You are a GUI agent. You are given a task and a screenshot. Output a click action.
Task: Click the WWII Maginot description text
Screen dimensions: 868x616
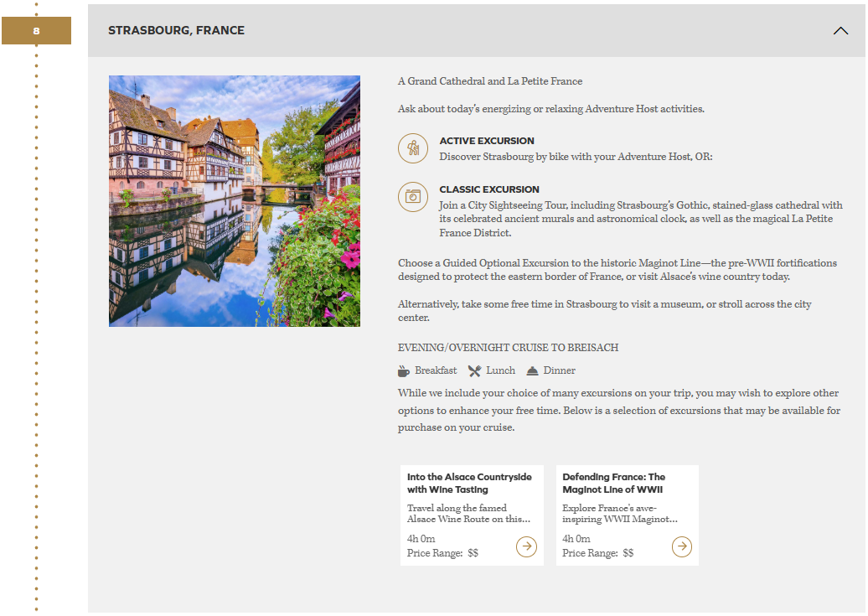[619, 514]
